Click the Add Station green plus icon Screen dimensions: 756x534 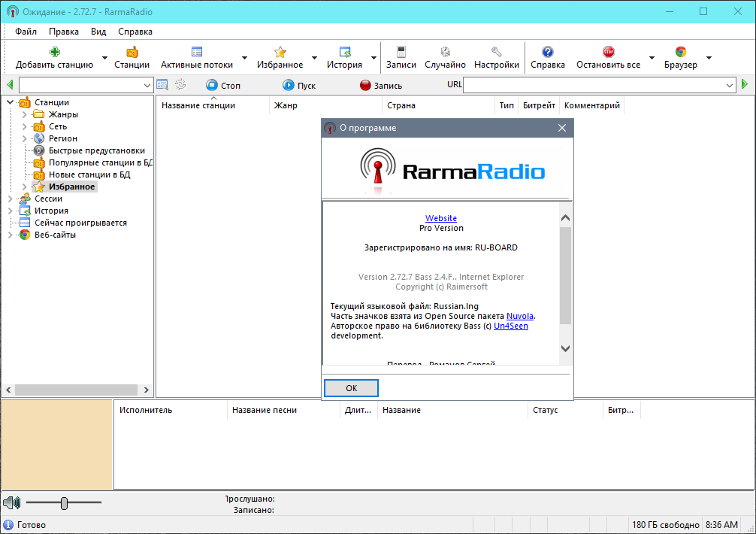pyautogui.click(x=55, y=52)
